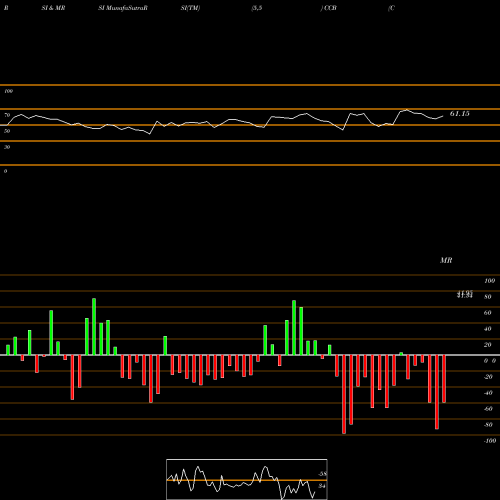
Task: Click the 20 label on the MR axis
Action: (x=488, y=345)
